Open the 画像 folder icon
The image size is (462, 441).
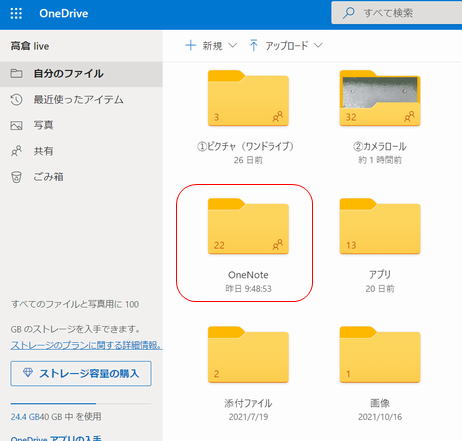tap(380, 355)
